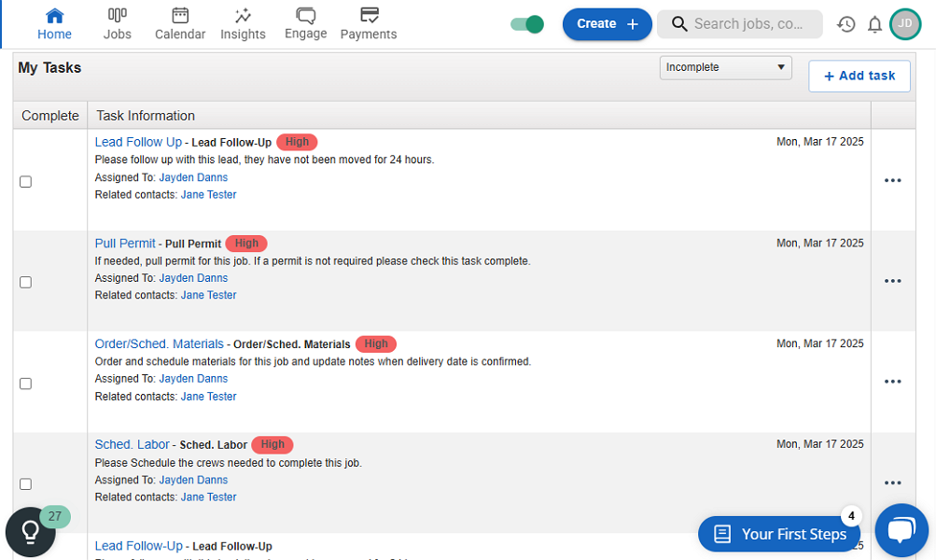
Task: Click Jayden Danns in Lead Follow Up task
Action: 193,177
